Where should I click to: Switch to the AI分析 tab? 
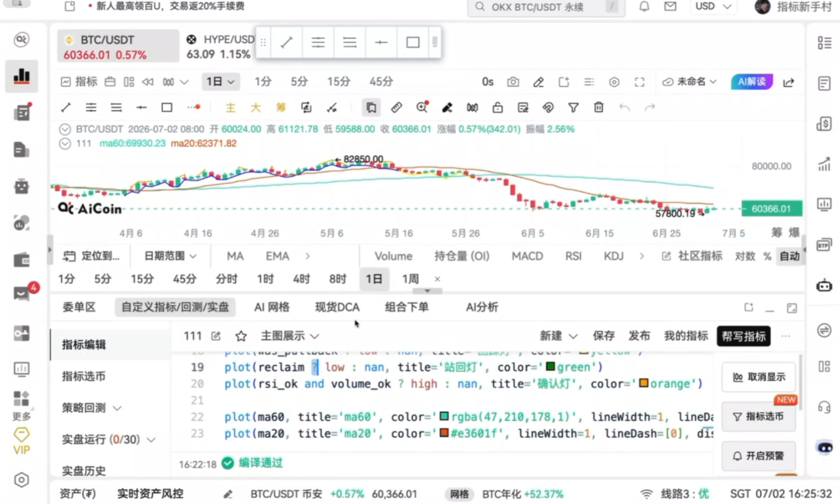pyautogui.click(x=482, y=307)
